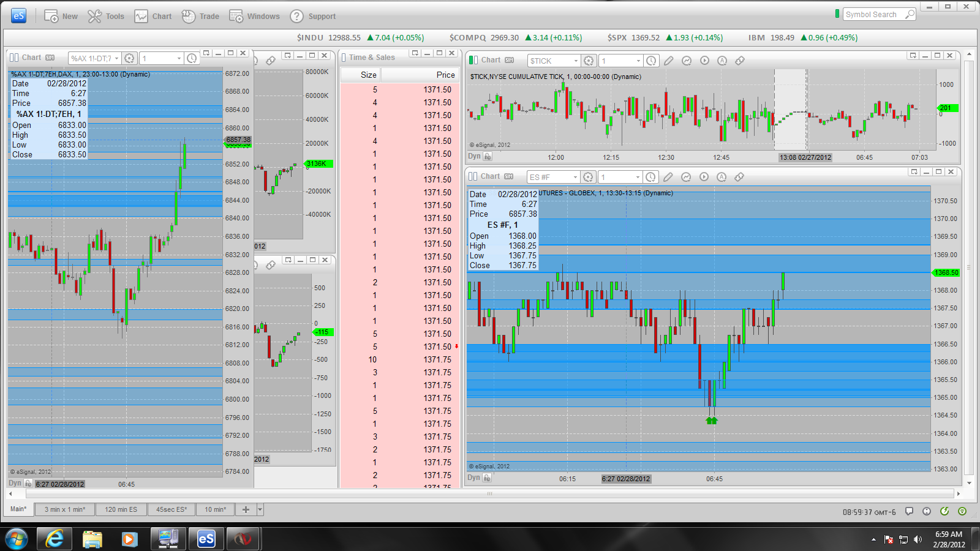Expand the ES #F symbol dropdown
This screenshot has height=551, width=980.
pyautogui.click(x=575, y=177)
